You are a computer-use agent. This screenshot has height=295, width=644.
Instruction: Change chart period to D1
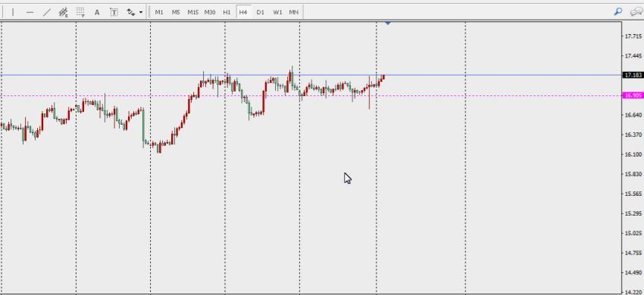[x=261, y=12]
